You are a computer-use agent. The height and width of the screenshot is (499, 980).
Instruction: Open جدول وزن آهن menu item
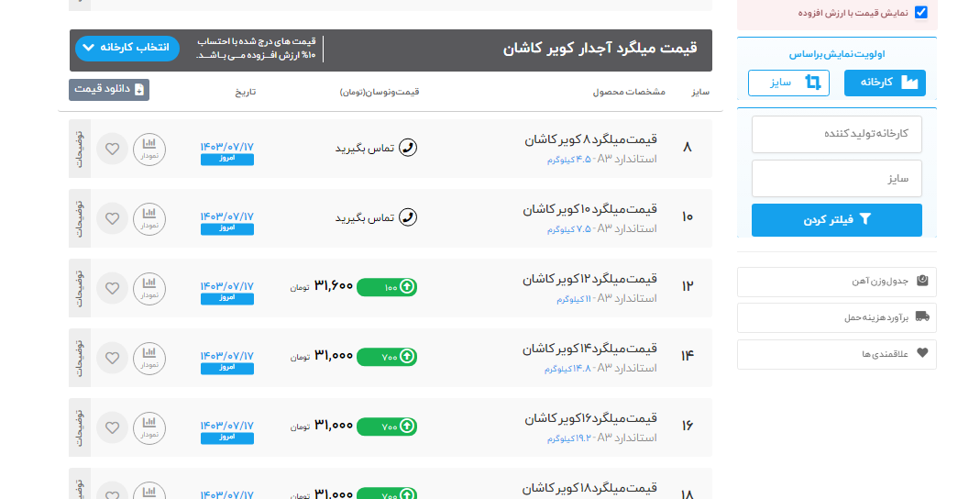(x=836, y=282)
